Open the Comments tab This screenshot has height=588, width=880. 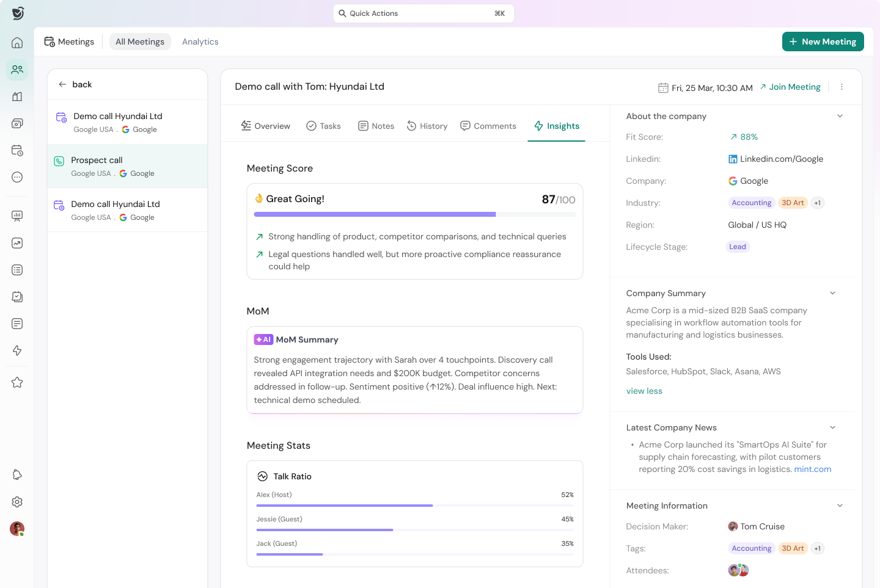coord(488,126)
